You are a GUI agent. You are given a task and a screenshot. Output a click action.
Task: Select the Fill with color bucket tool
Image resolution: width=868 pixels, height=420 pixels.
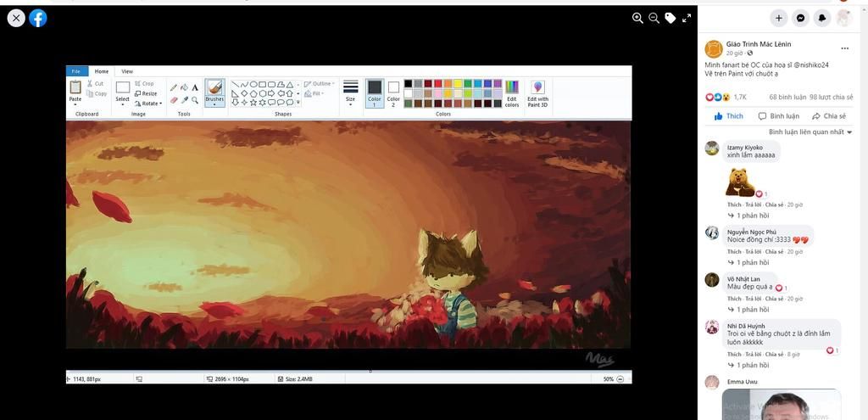coord(184,87)
